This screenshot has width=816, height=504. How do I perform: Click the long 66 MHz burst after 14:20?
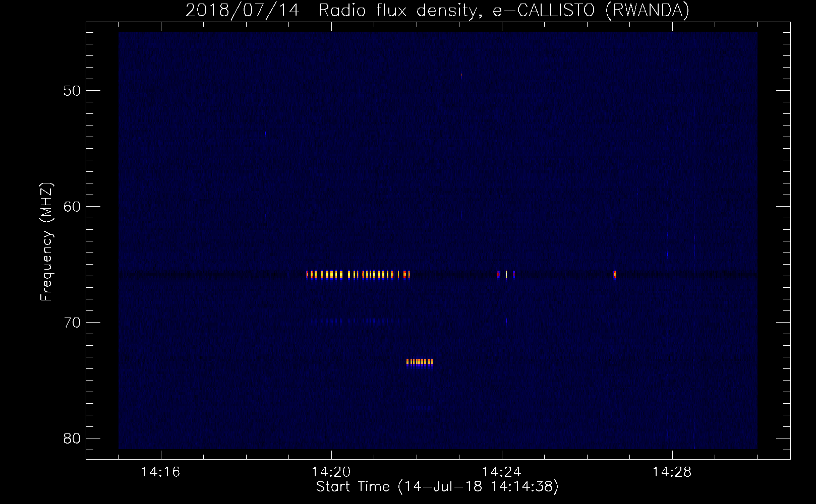(359, 275)
